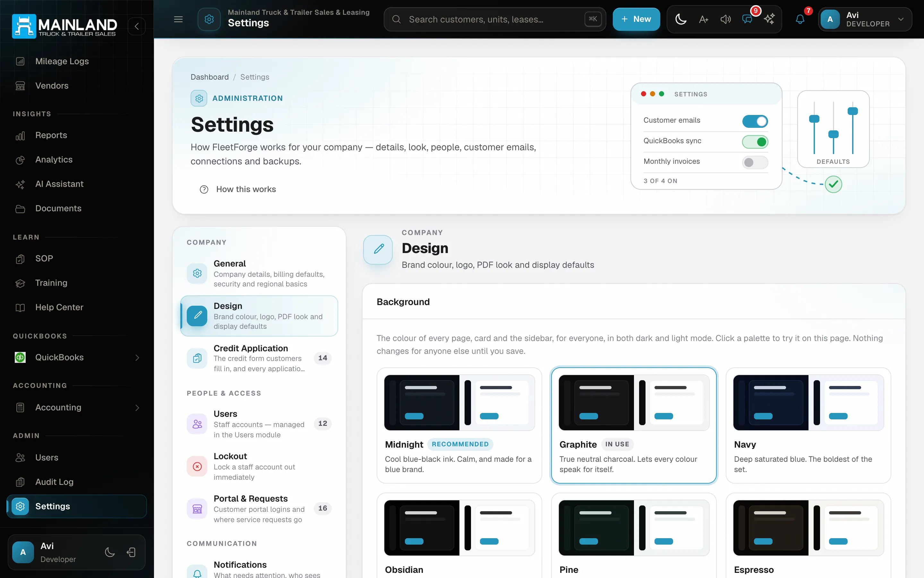
Task: Select the Obsidian background palette
Action: 459,535
